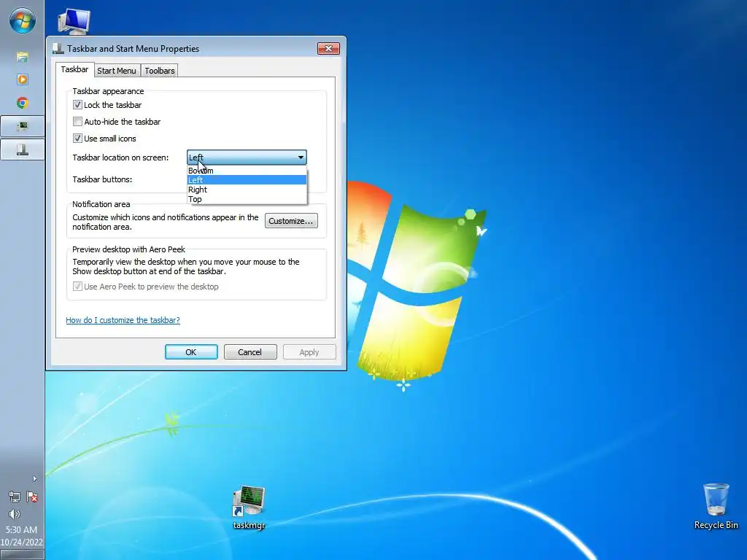This screenshot has height=560, width=747.
Task: Open How do I customize the taskbar link
Action: tap(123, 320)
